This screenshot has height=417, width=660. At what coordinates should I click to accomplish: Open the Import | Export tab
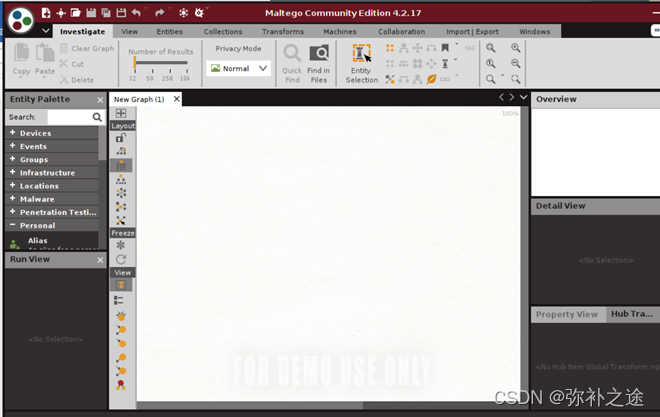coord(472,32)
